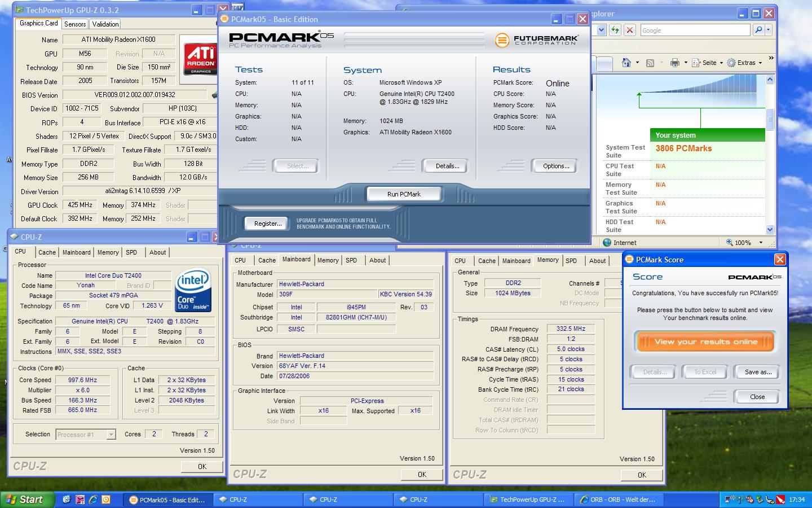This screenshot has height=508, width=812.
Task: Click the Register... button in PCMark05
Action: [x=268, y=224]
